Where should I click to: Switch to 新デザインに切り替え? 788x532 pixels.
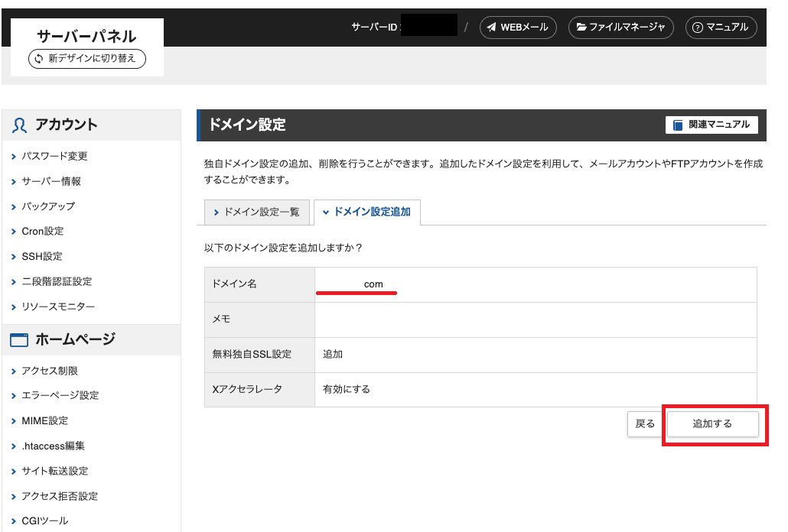click(87, 59)
